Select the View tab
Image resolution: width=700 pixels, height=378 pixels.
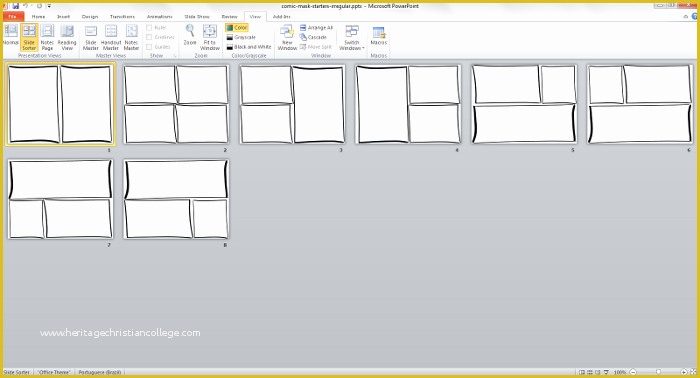click(255, 17)
